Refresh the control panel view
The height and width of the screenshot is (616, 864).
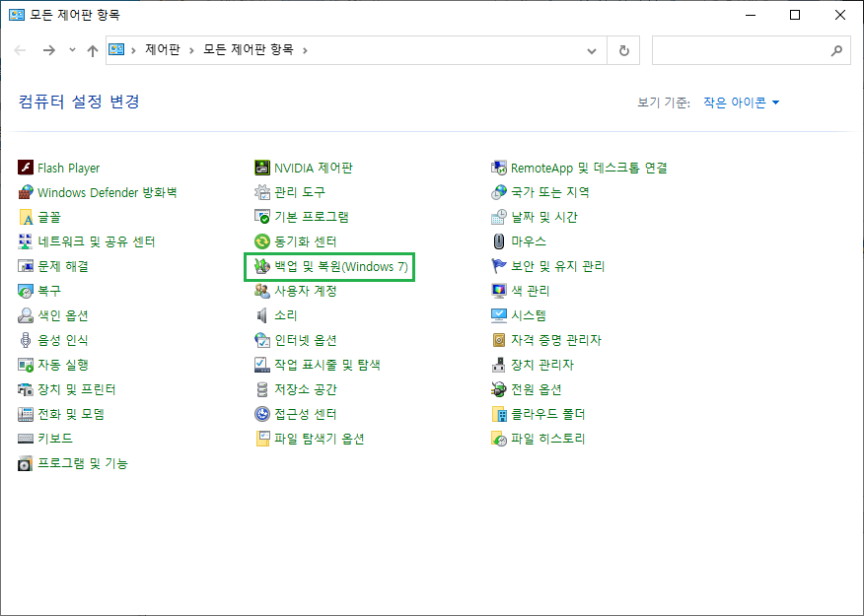tap(623, 50)
